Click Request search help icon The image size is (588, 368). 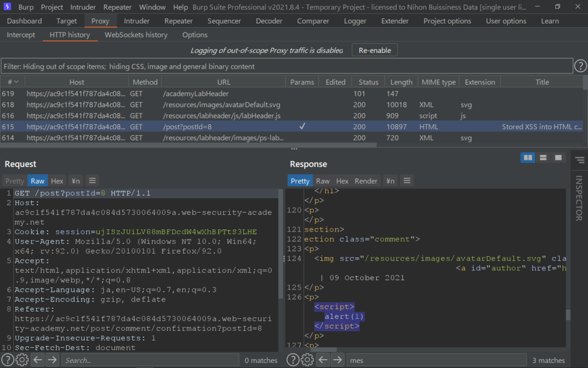point(7,360)
